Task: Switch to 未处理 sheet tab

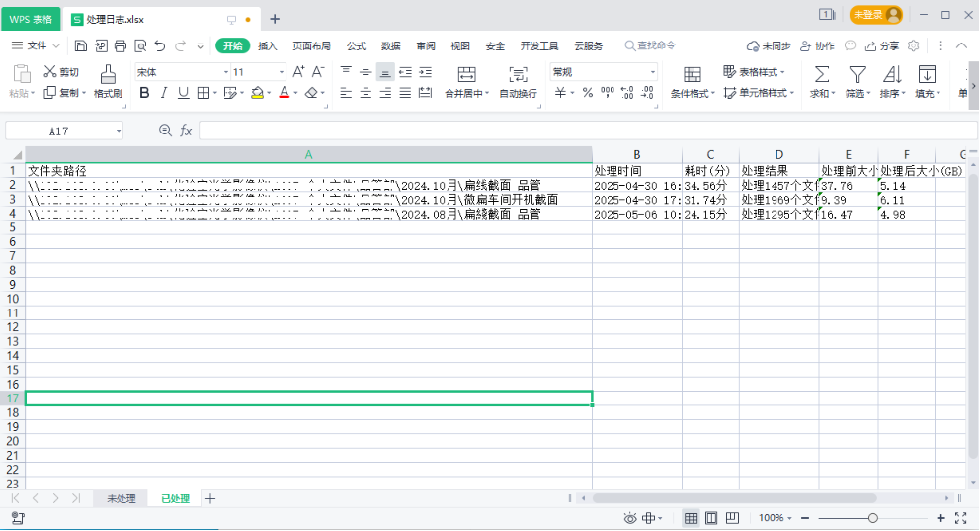Action: pos(121,498)
